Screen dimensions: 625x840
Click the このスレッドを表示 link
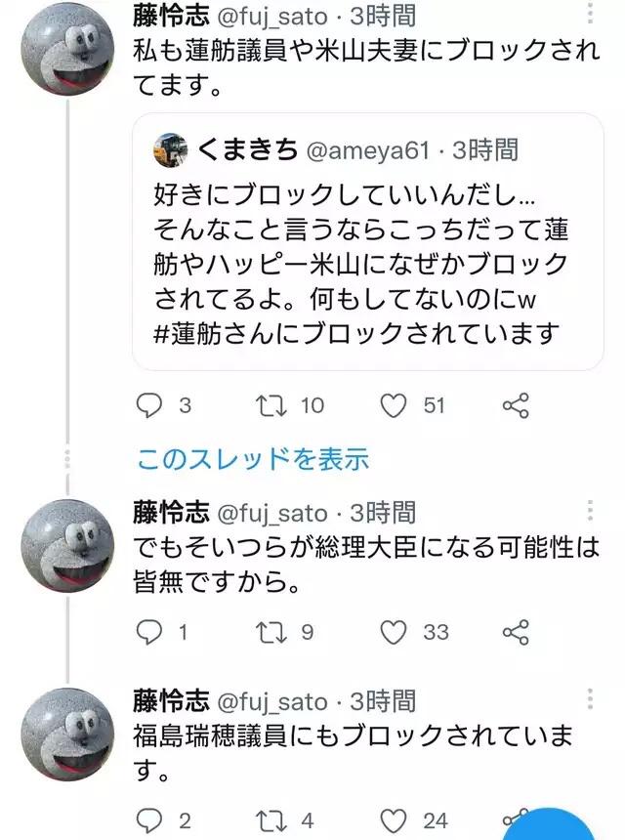pyautogui.click(x=253, y=458)
